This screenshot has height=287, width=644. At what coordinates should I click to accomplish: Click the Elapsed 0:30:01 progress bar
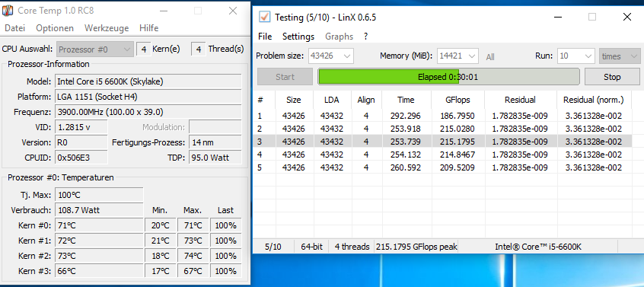click(x=448, y=77)
